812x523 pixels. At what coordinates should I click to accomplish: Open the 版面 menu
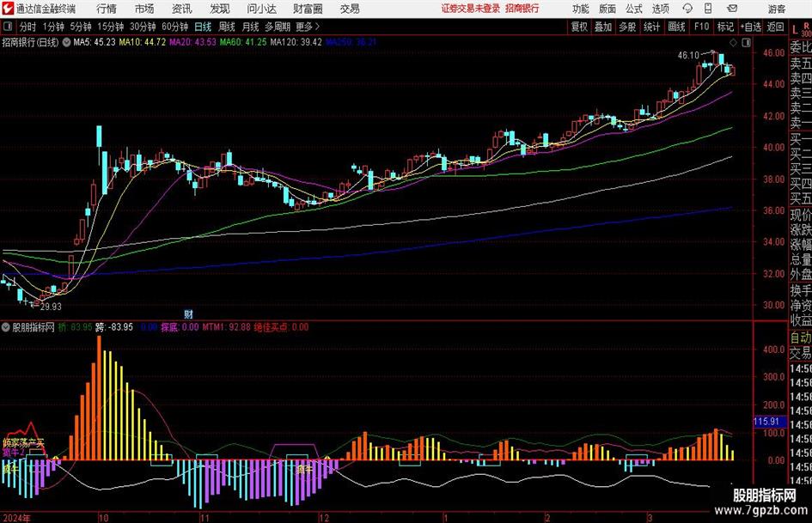click(607, 9)
